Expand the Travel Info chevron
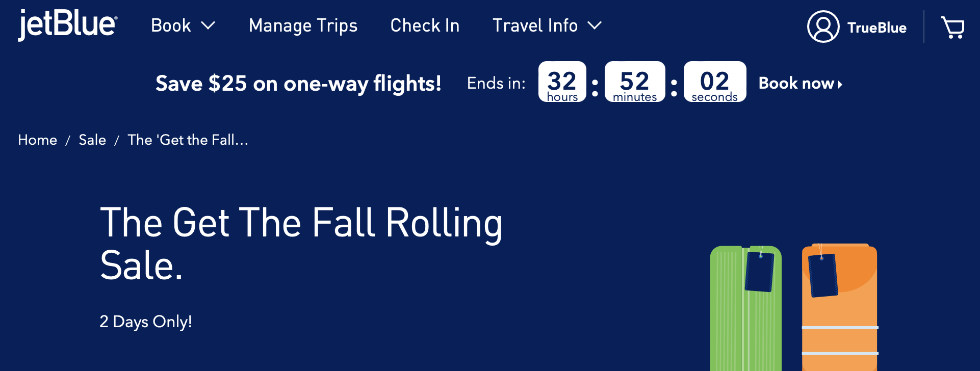Viewport: 980px width, 371px height. tap(595, 25)
